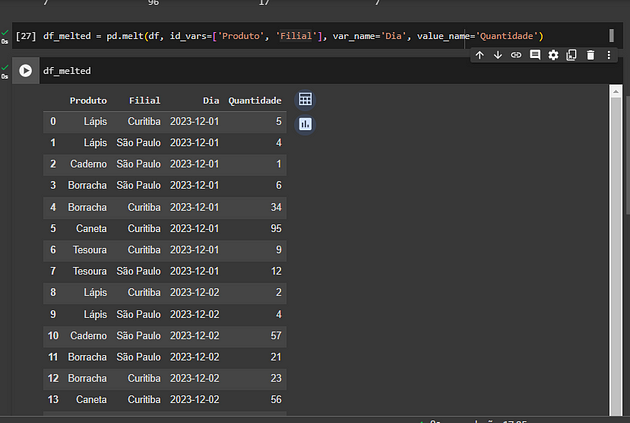Click Caneta in row 5
This screenshot has height=423, width=630.
click(x=91, y=229)
